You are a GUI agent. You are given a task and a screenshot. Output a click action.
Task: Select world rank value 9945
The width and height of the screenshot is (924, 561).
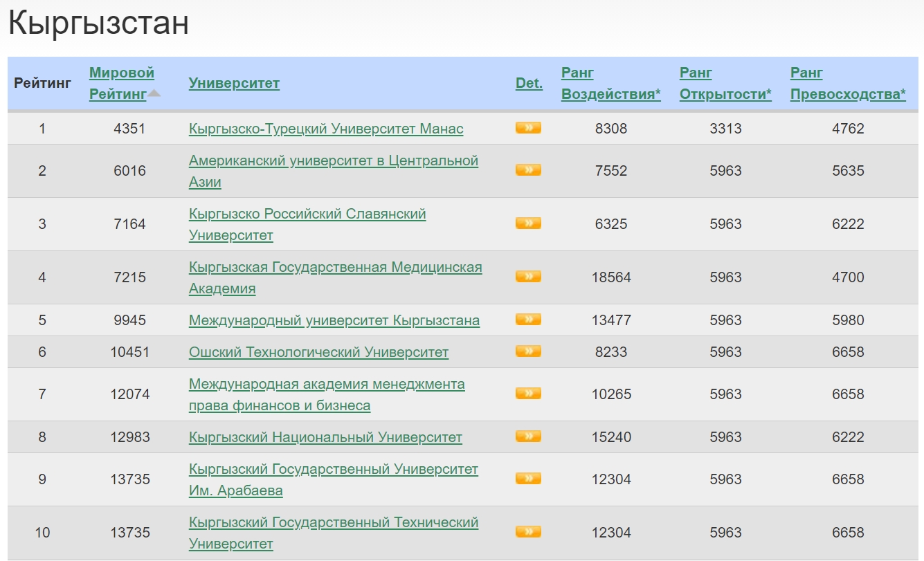coord(130,320)
